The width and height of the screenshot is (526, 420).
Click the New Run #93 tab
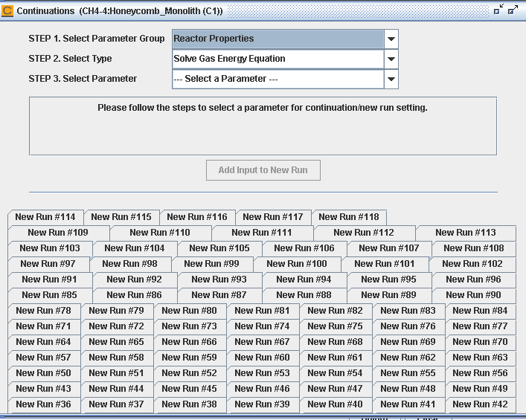[x=219, y=280]
